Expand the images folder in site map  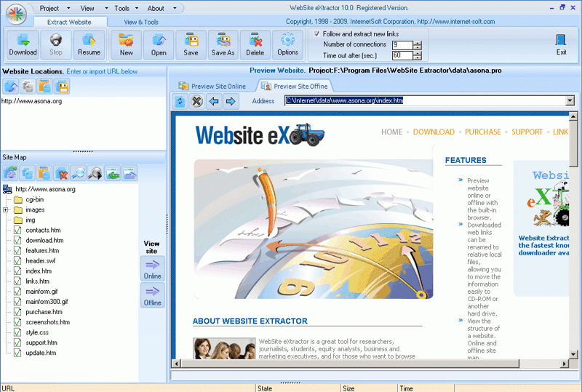pos(5,209)
